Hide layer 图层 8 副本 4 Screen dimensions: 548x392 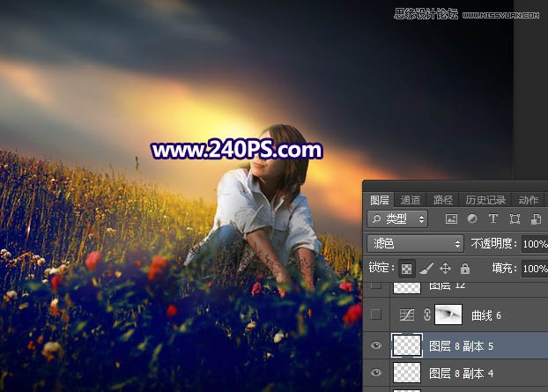click(x=377, y=374)
